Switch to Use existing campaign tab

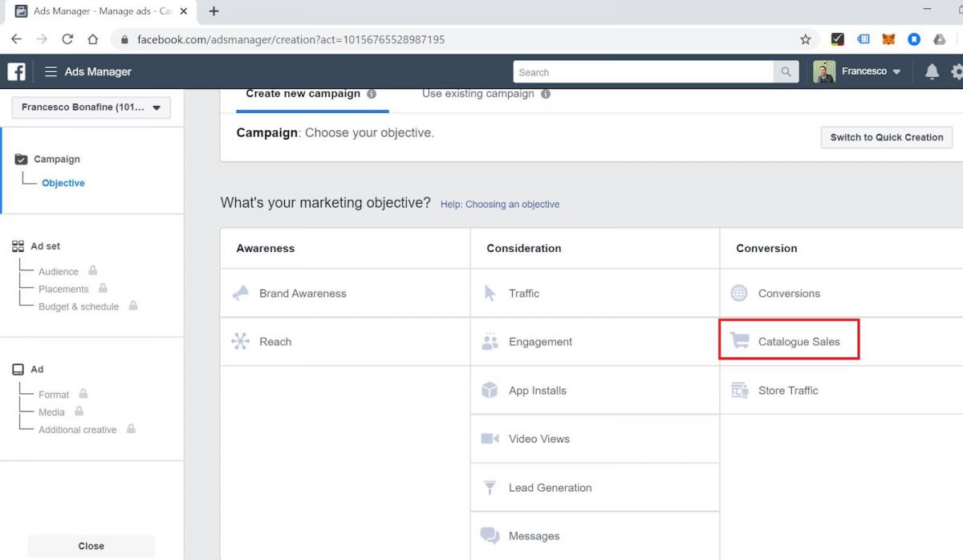tap(478, 94)
